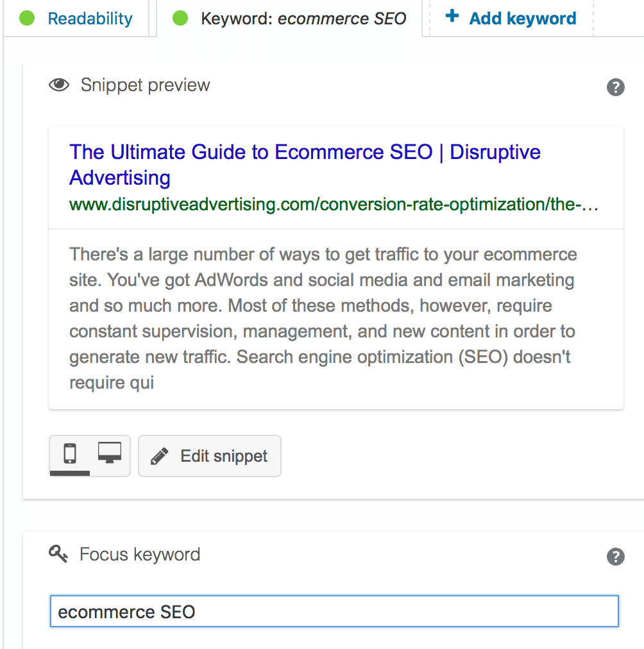Click the Add keyword tab
This screenshot has width=644, height=649.
511,18
